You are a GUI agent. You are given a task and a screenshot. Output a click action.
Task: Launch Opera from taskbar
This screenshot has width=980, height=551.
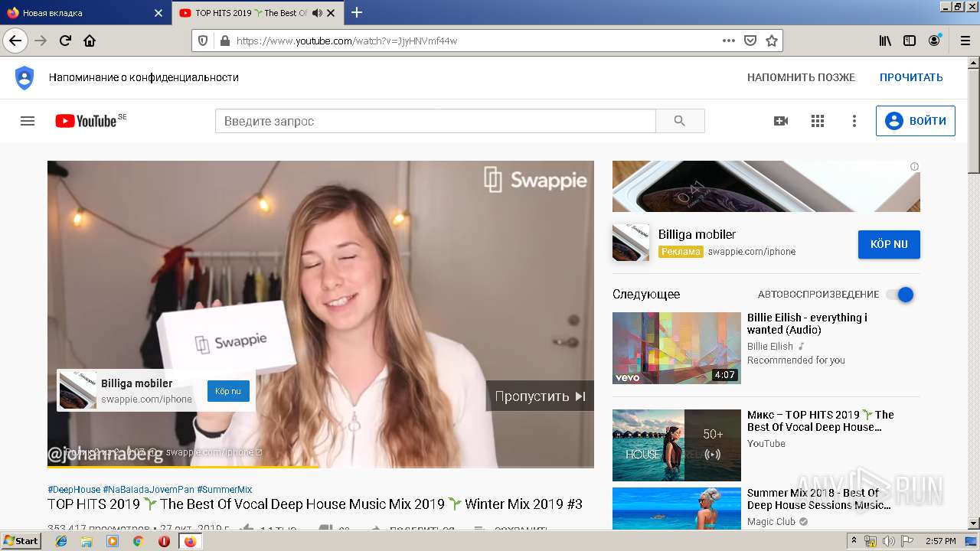coord(164,541)
